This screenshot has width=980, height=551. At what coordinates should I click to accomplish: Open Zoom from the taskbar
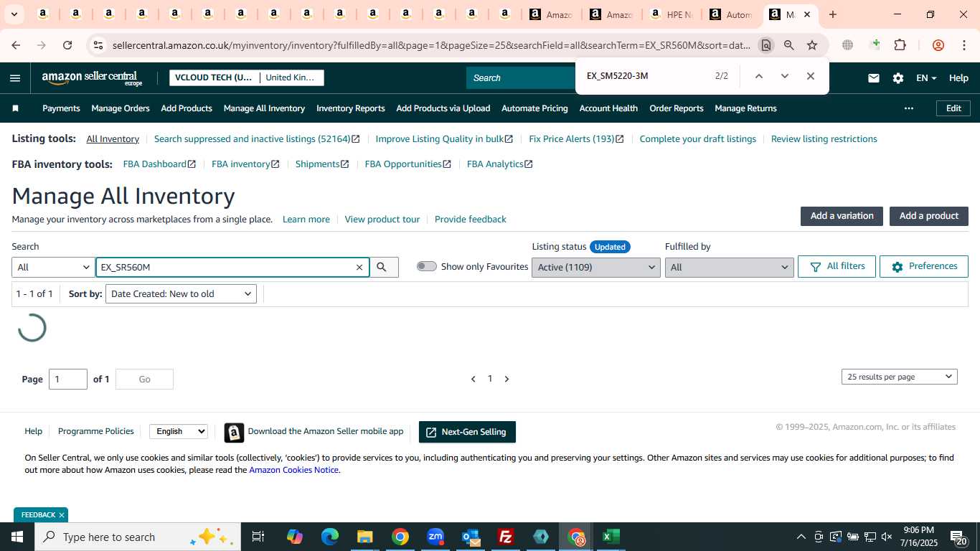tap(435, 537)
